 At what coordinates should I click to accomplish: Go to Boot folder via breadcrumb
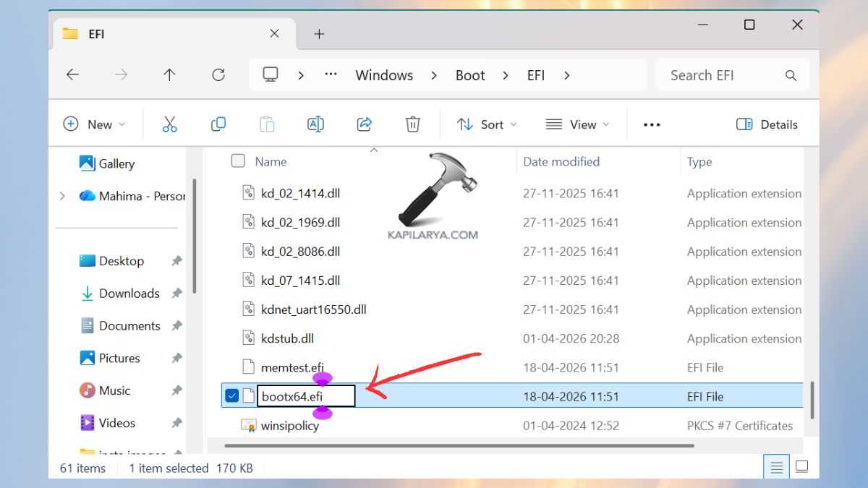[x=469, y=74]
